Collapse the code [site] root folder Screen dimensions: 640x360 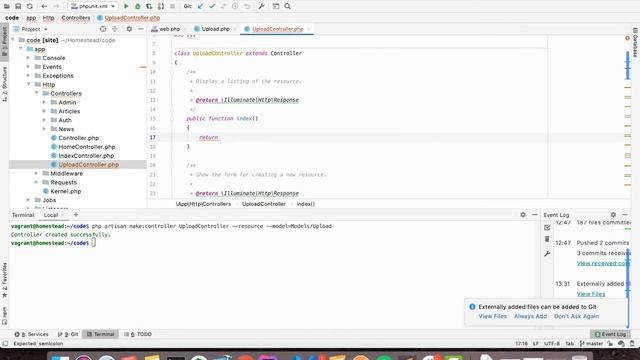tap(13, 40)
